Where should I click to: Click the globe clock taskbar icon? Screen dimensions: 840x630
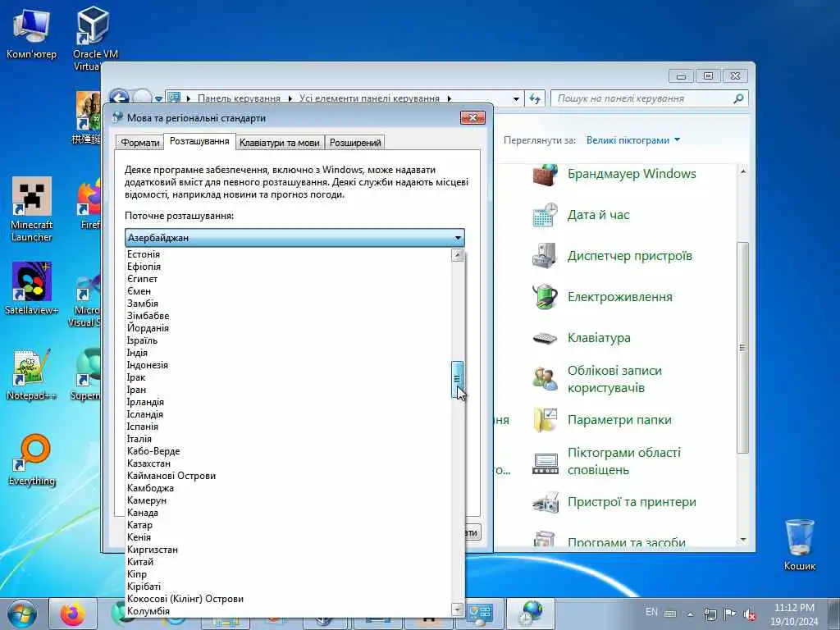point(531,614)
